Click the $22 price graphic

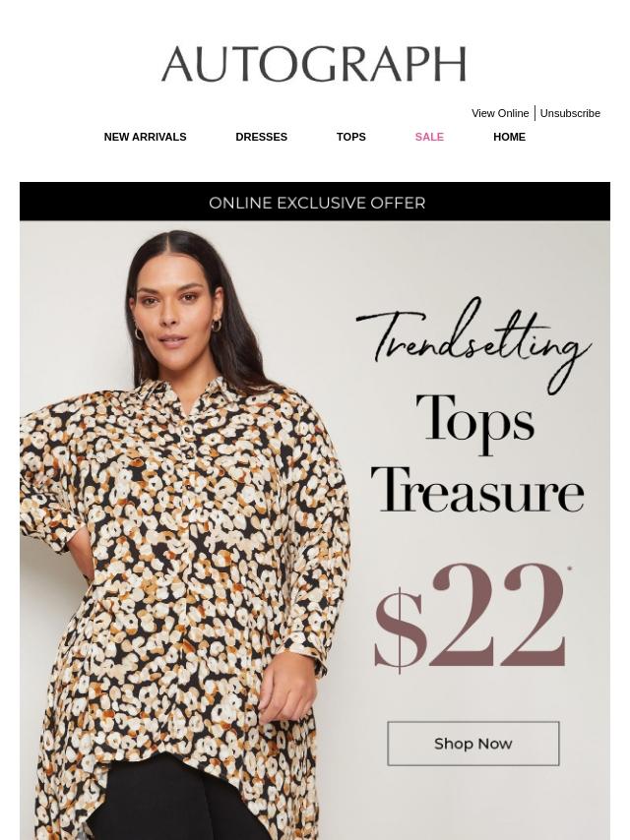coord(471,618)
